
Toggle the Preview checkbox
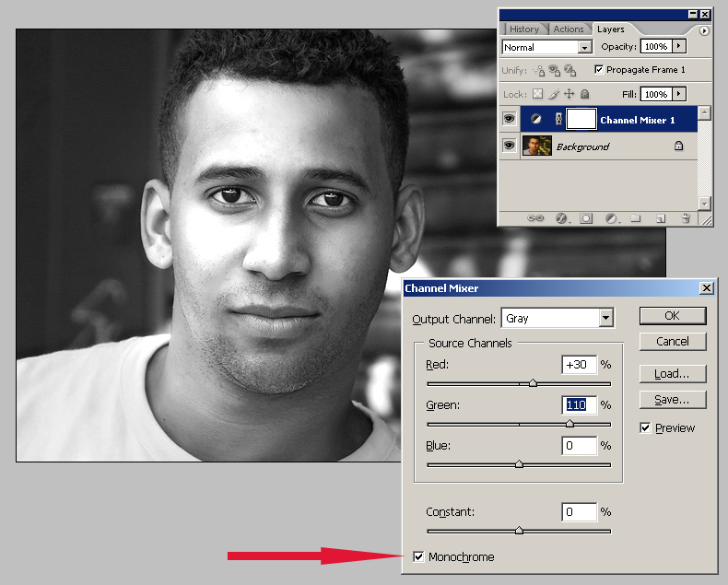pos(645,427)
